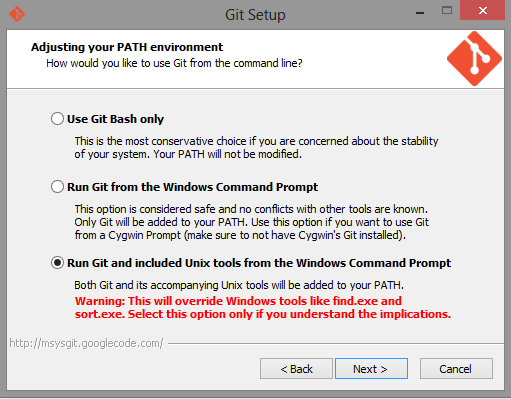Cancel the Git installation
Screen dimensions: 511x399
point(456,369)
